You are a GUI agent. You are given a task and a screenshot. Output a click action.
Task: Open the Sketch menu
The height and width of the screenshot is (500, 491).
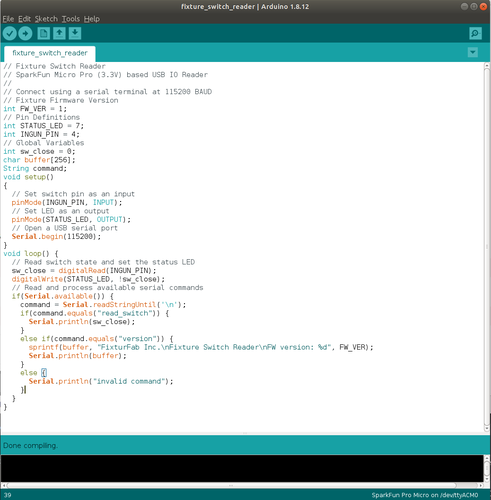pyautogui.click(x=46, y=19)
